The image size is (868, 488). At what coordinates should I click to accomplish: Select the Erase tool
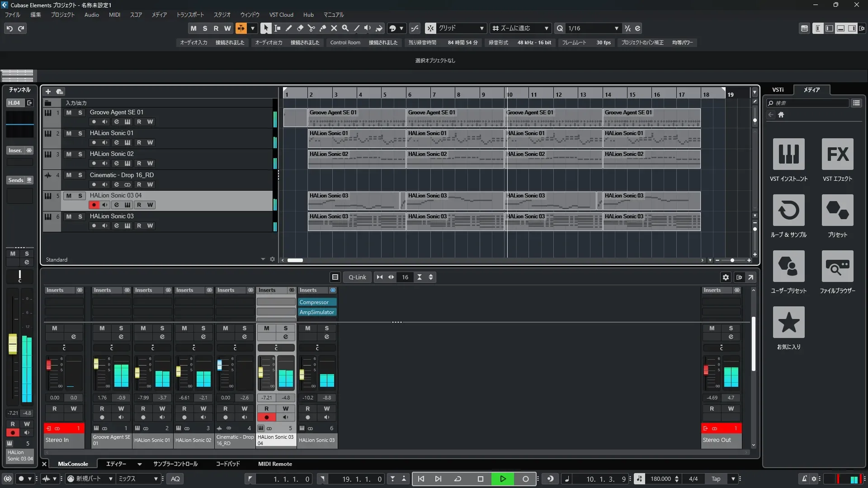(x=300, y=28)
